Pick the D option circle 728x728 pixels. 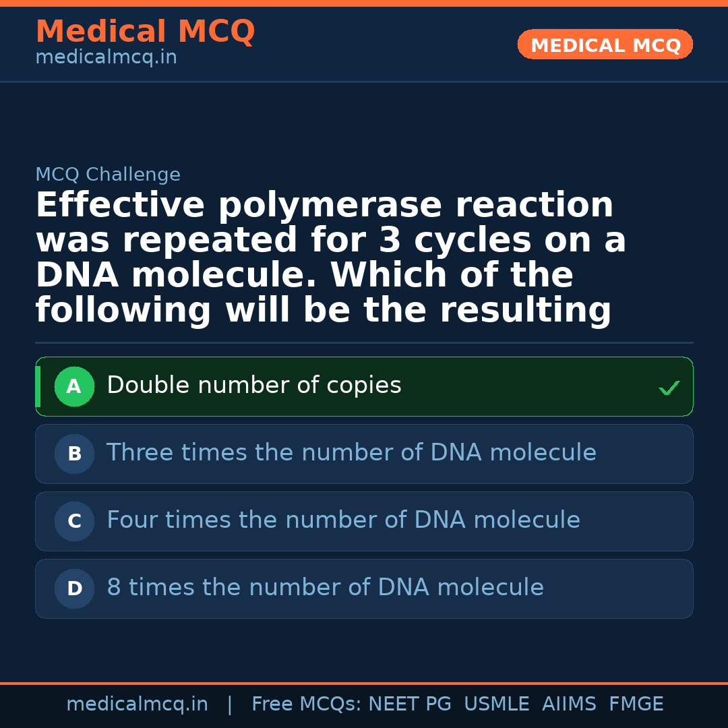(74, 588)
